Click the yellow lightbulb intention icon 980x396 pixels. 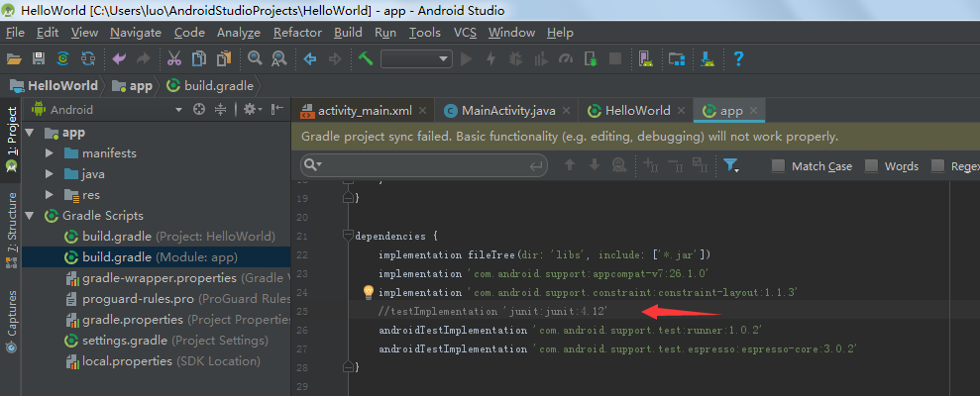pyautogui.click(x=369, y=292)
